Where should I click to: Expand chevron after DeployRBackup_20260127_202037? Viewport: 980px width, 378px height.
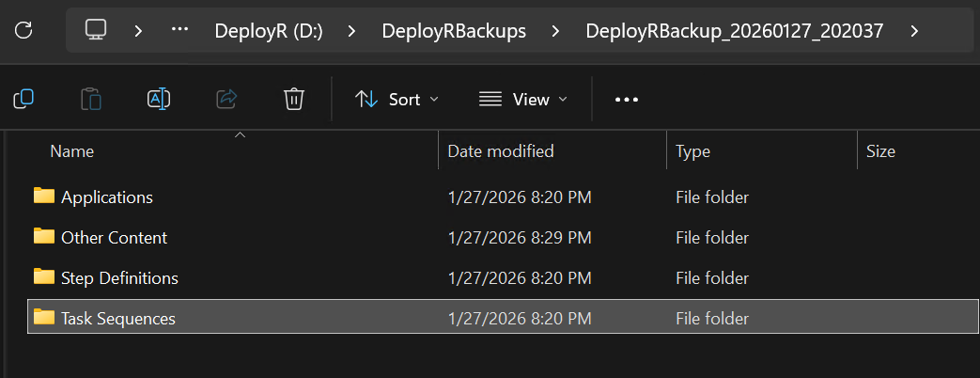[915, 30]
